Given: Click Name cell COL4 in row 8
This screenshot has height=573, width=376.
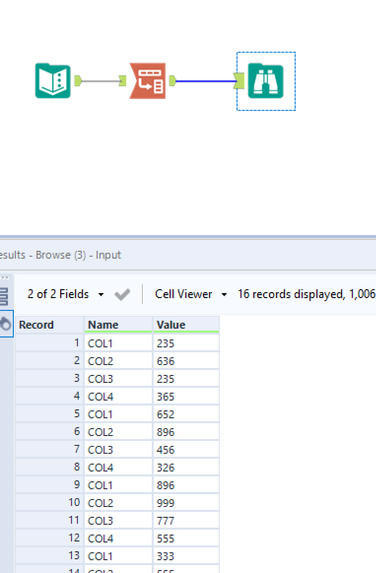Looking at the screenshot, I should [118, 467].
